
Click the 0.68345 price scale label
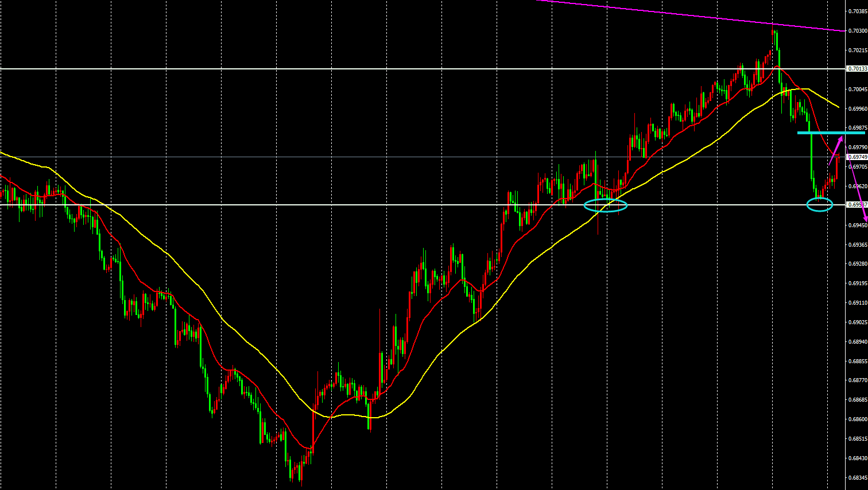click(x=857, y=478)
